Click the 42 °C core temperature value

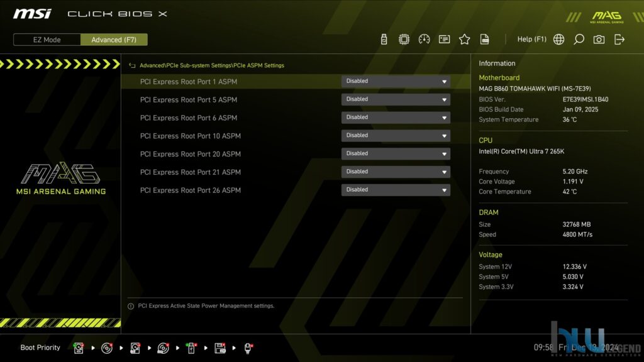[570, 192]
